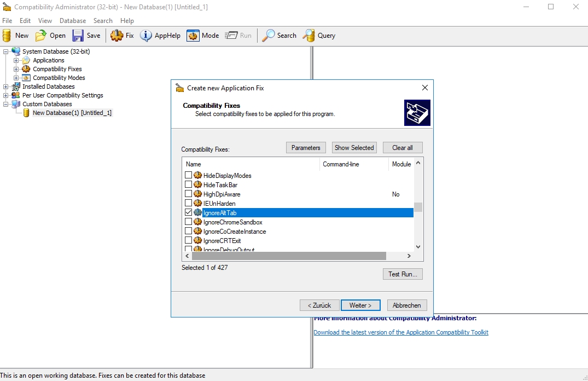Expand the Applications tree node
This screenshot has height=381, width=588.
pos(16,60)
